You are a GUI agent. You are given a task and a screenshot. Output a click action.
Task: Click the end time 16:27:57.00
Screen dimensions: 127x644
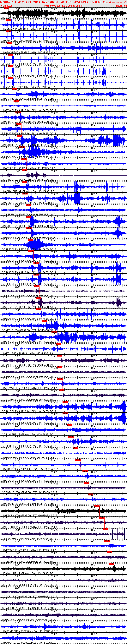click(120, 6)
